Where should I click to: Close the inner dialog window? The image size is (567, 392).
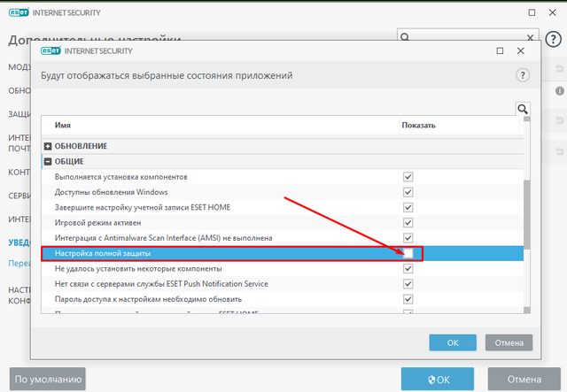tap(520, 51)
